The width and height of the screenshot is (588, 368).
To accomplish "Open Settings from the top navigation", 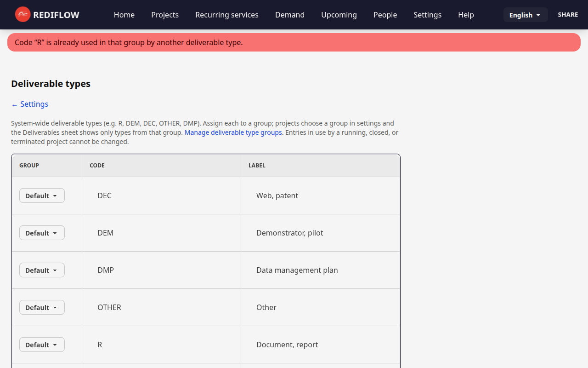I will coord(427,15).
